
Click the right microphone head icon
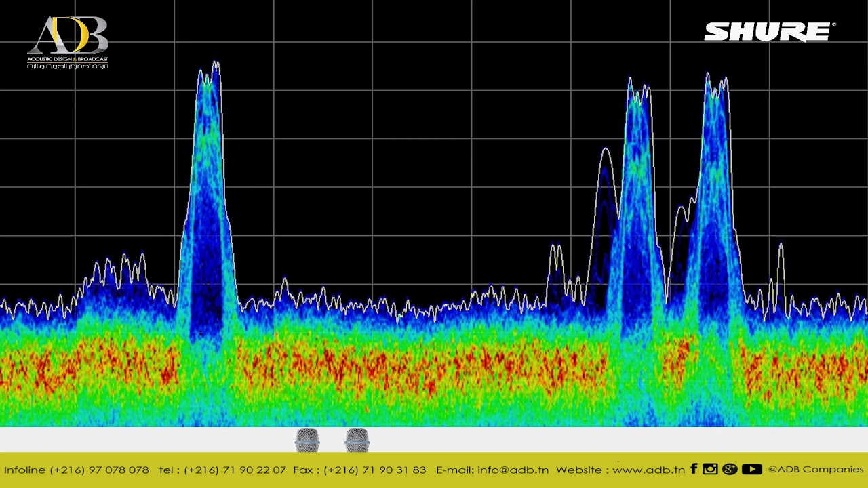pyautogui.click(x=357, y=441)
